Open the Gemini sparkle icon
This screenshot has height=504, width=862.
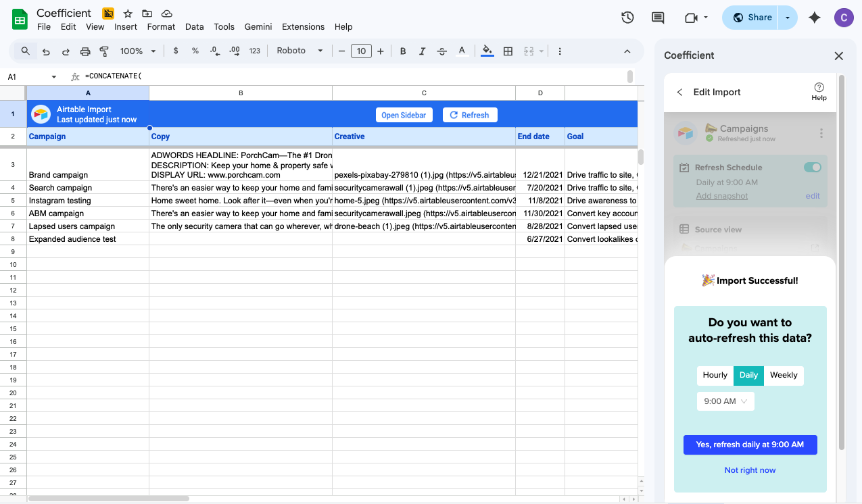point(814,18)
